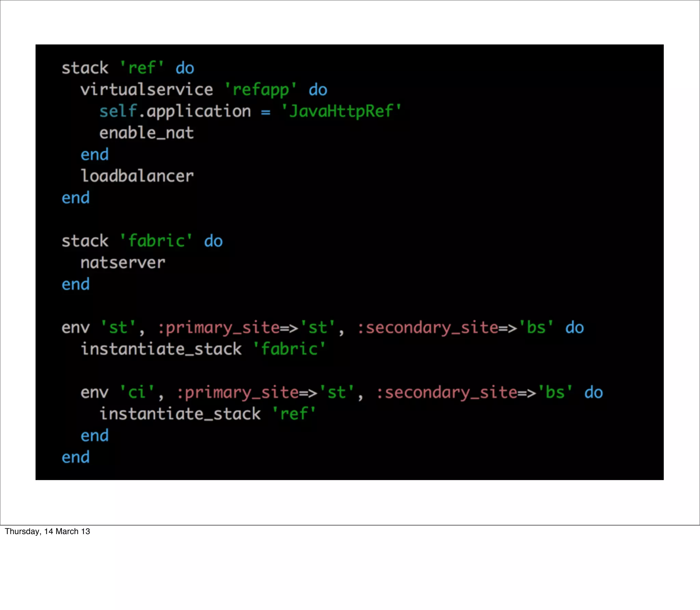Click the enable_nat line
This screenshot has width=700, height=610.
click(x=146, y=133)
